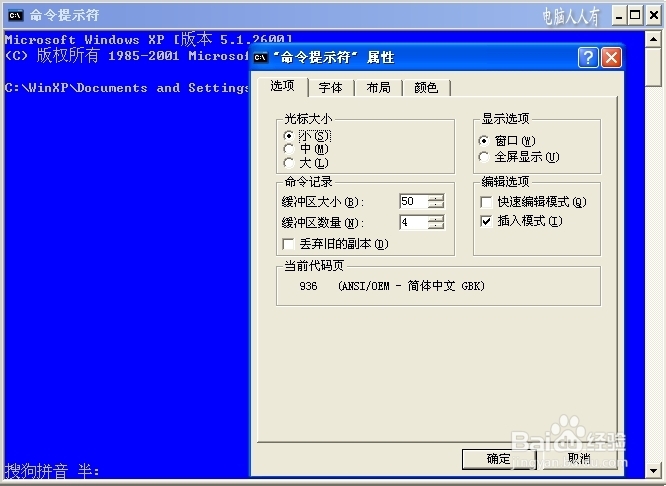Decrease buffer size (缓冲区大小) with down arrow

[x=436, y=205]
